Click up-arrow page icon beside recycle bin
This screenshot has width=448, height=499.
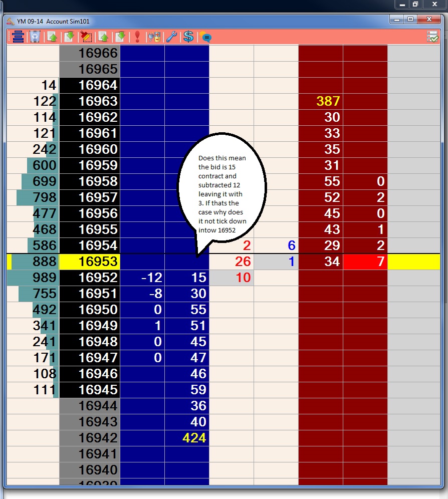[52, 37]
